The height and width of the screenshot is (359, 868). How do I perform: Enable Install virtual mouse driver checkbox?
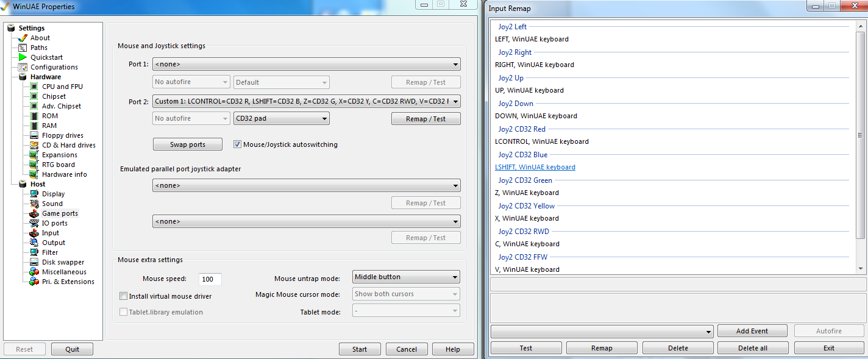pos(124,296)
